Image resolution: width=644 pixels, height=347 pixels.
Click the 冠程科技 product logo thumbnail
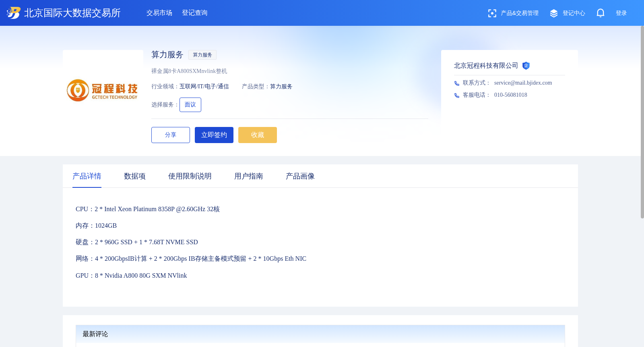[x=103, y=90]
